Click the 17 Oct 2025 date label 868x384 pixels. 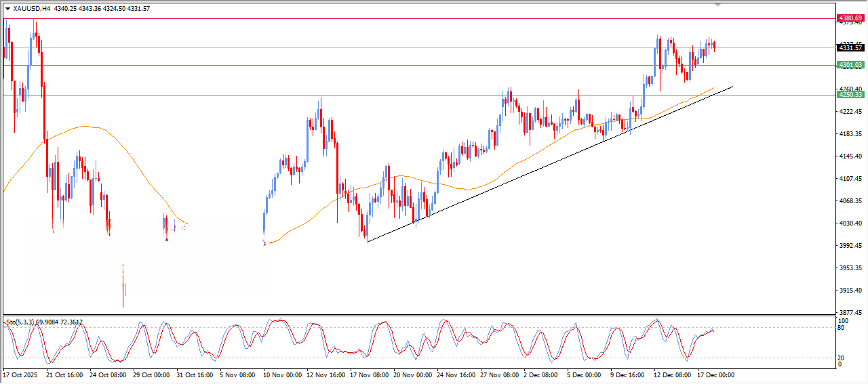click(x=21, y=375)
